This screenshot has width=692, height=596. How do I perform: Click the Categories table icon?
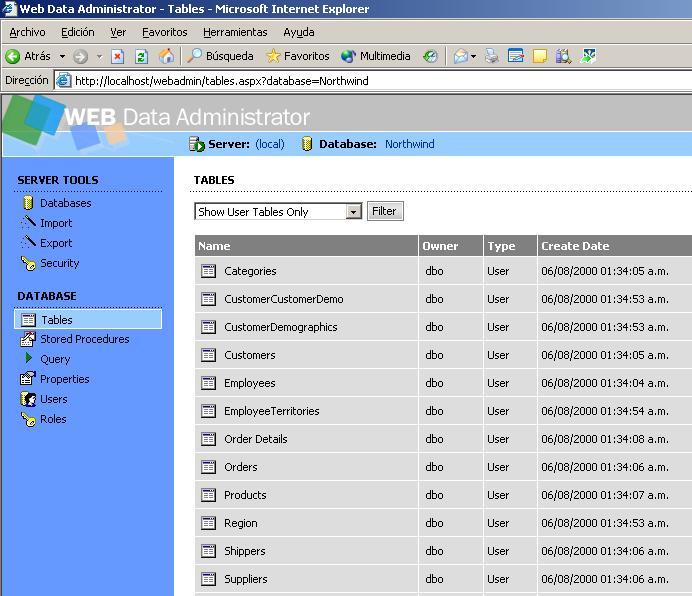click(x=208, y=271)
